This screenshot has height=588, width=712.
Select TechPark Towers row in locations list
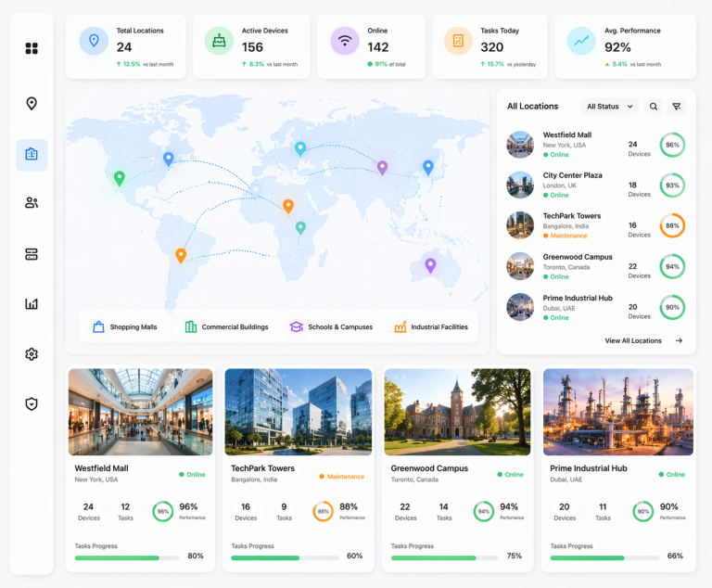coord(571,225)
